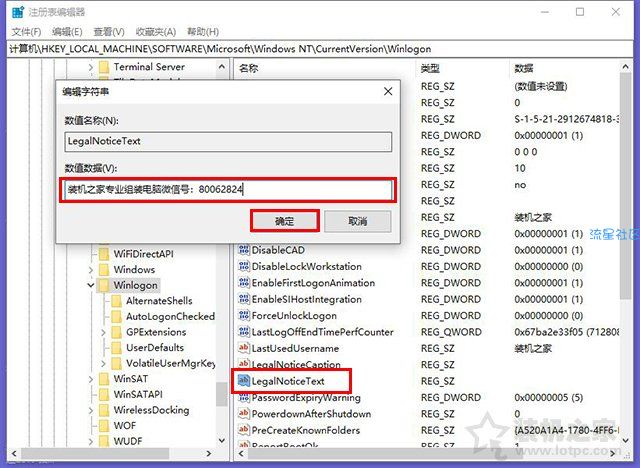Click the AlternateShells folder icon
This screenshot has height=468, width=640.
[117, 301]
